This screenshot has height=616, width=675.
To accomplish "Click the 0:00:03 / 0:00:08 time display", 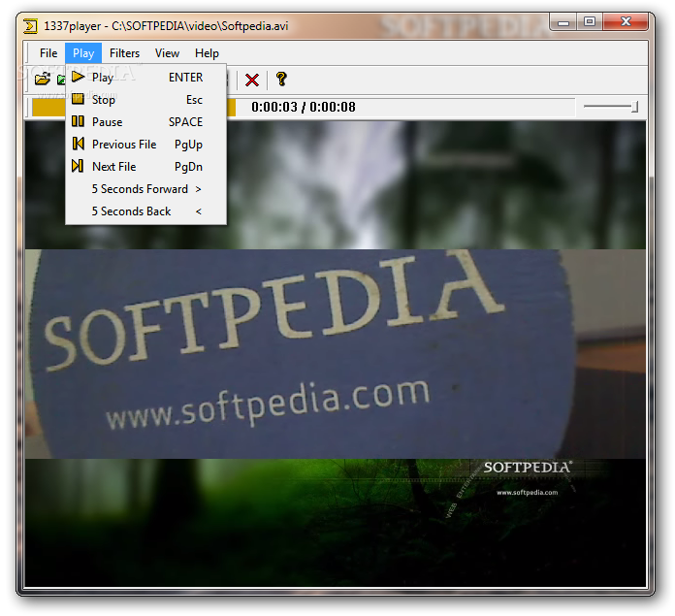I will [304, 107].
